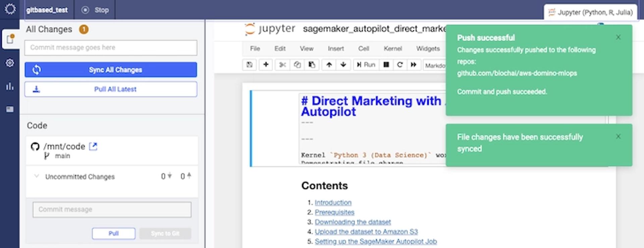Insert a cell below with plus icon
644x248 pixels.
(x=266, y=65)
